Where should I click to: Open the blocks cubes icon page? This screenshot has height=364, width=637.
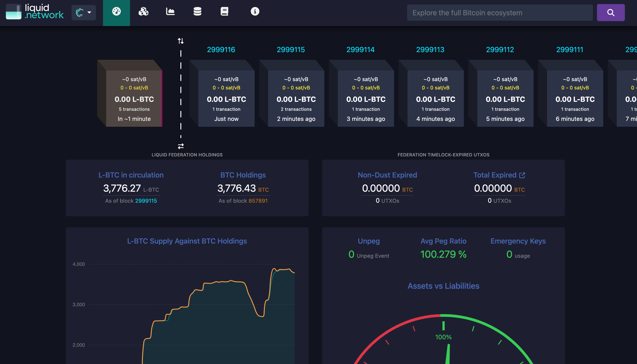(143, 12)
